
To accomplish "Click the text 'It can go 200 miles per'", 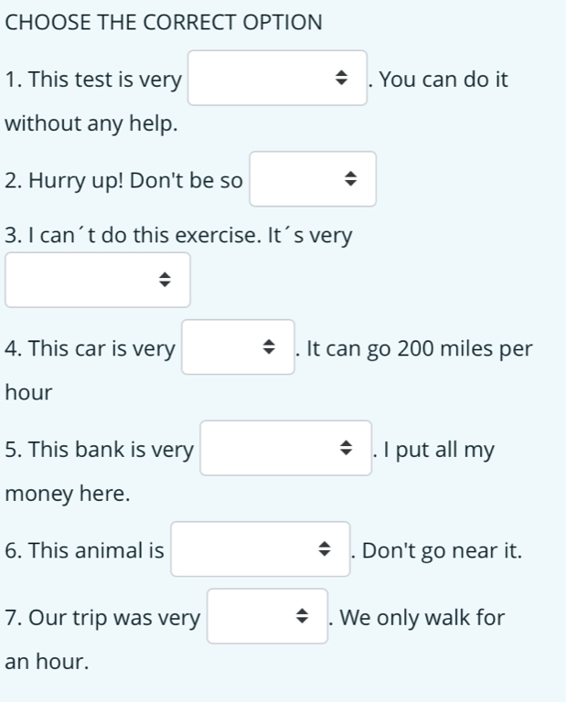I will point(419,348).
